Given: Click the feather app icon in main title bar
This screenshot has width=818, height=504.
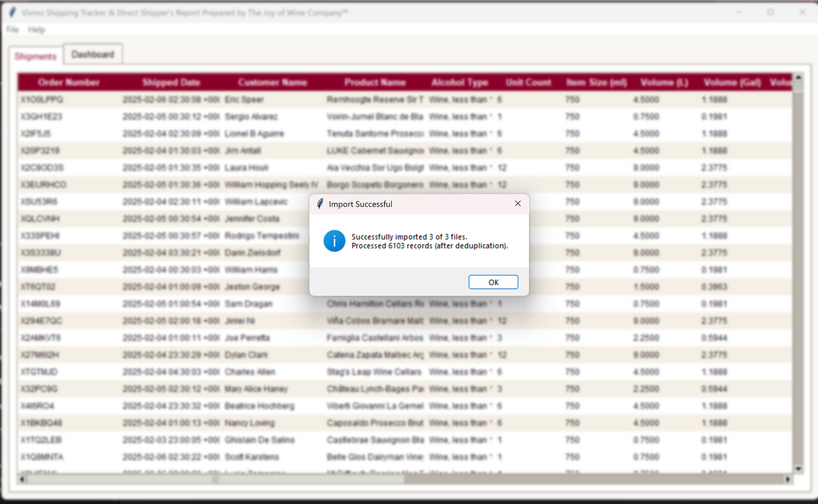Looking at the screenshot, I should (x=13, y=12).
